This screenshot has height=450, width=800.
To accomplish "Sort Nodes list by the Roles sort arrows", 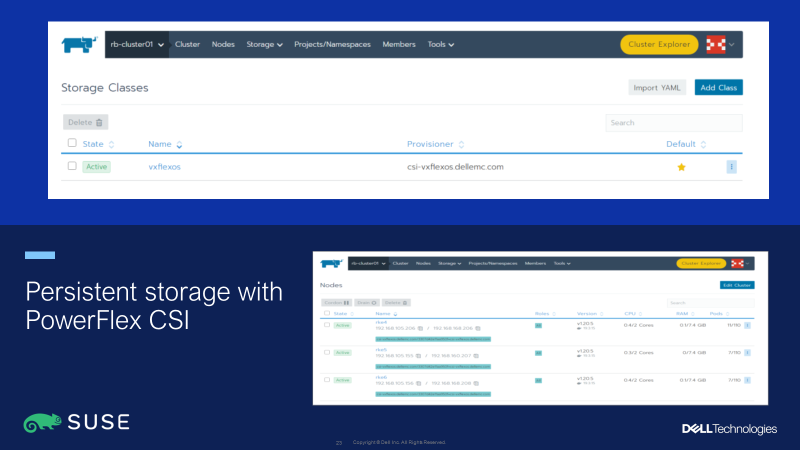I will click(x=554, y=314).
